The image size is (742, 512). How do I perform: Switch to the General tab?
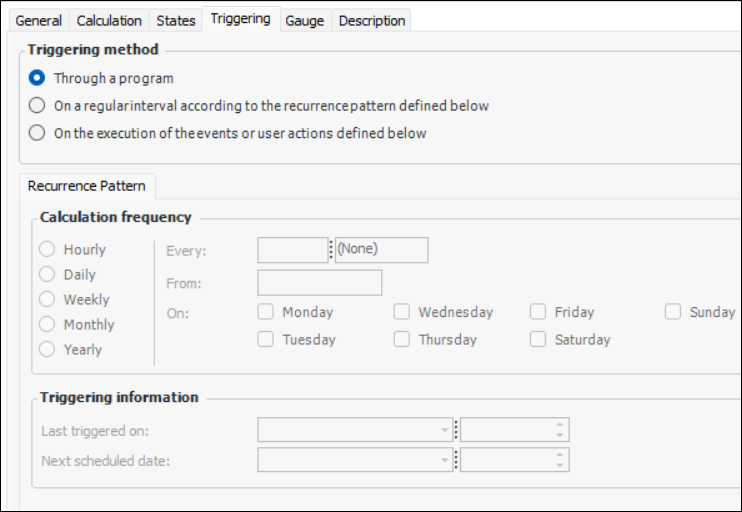(39, 20)
